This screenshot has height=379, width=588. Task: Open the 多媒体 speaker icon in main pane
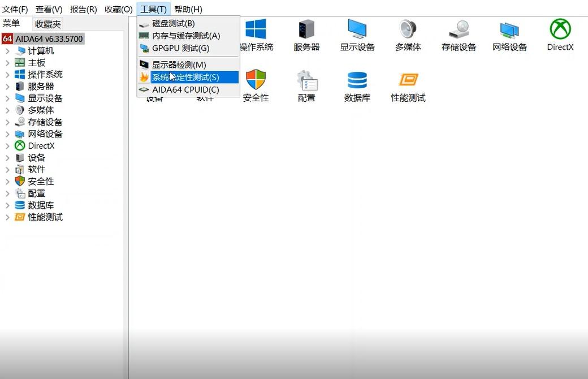coord(408,29)
